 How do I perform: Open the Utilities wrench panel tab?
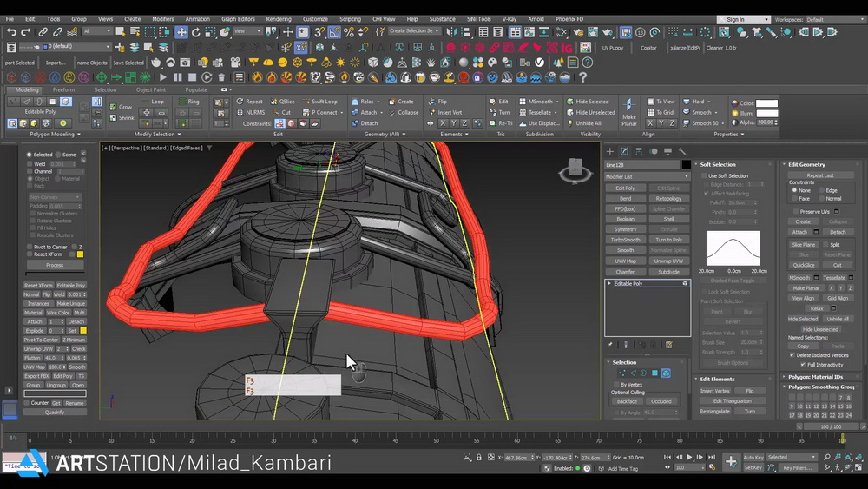(682, 151)
